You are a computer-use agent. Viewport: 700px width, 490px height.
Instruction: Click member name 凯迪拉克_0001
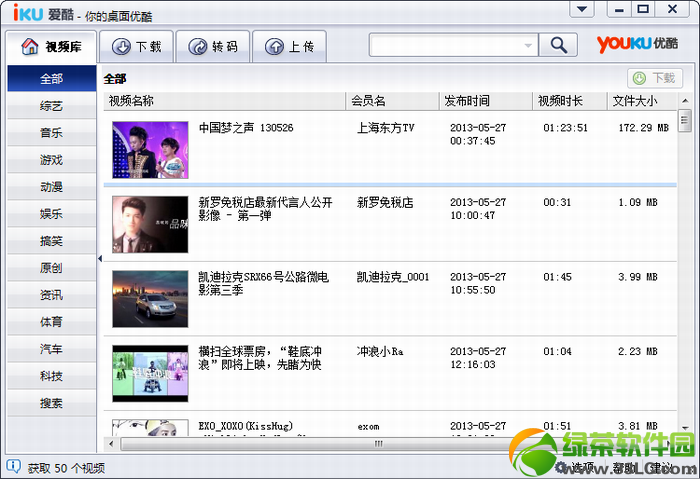click(x=393, y=277)
